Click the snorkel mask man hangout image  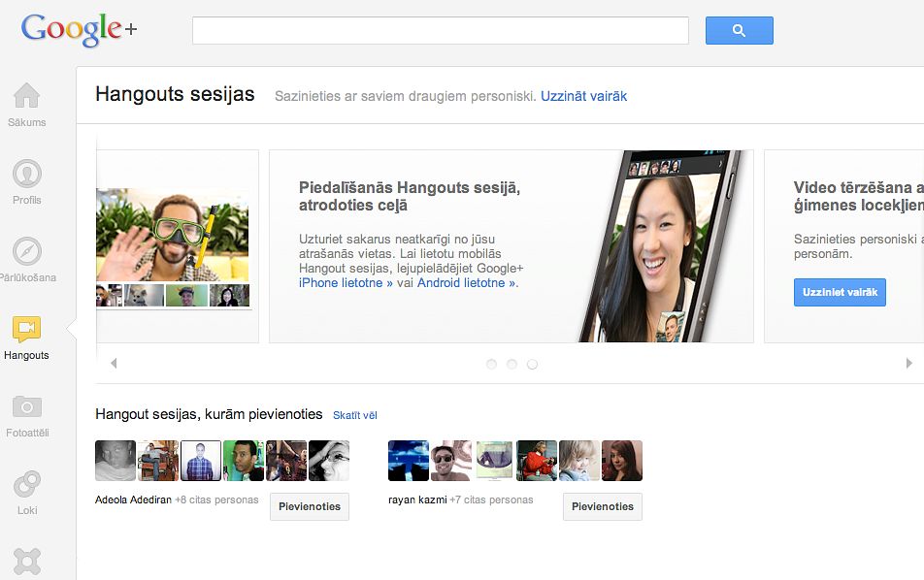pos(172,235)
